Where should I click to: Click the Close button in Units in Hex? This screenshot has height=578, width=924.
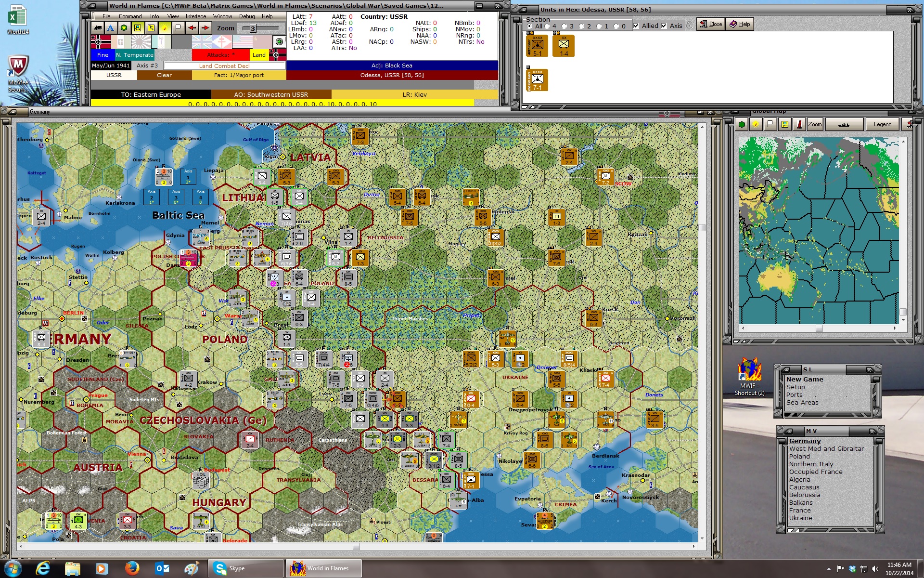pyautogui.click(x=711, y=24)
